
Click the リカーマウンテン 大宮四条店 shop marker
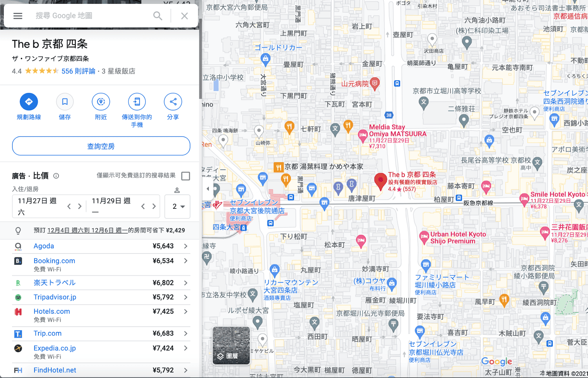[x=275, y=270]
